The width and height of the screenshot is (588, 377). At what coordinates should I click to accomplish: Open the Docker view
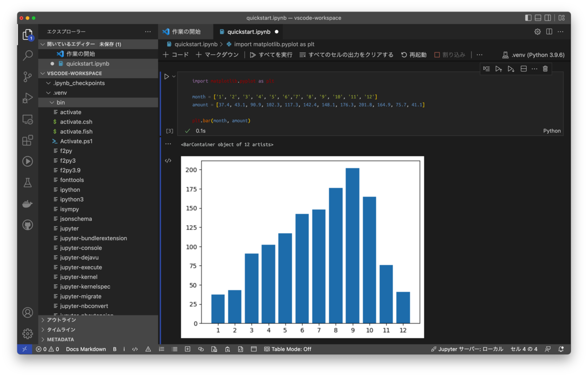(x=27, y=204)
